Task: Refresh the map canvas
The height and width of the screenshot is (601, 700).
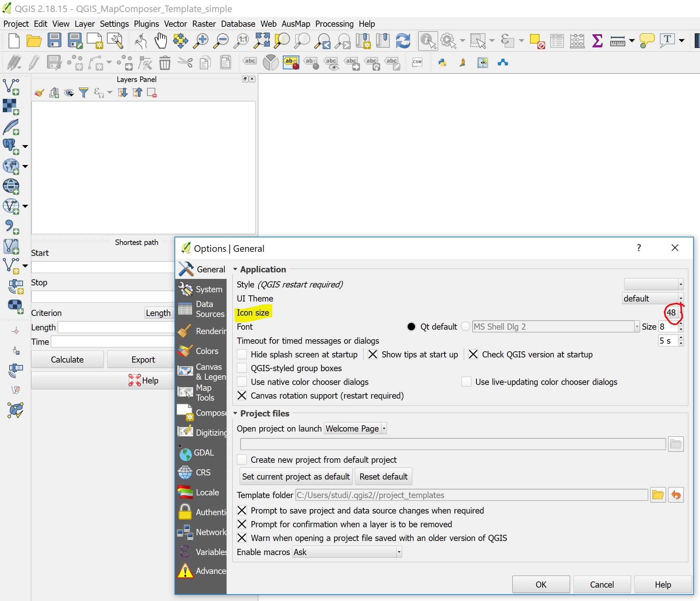Action: click(403, 40)
